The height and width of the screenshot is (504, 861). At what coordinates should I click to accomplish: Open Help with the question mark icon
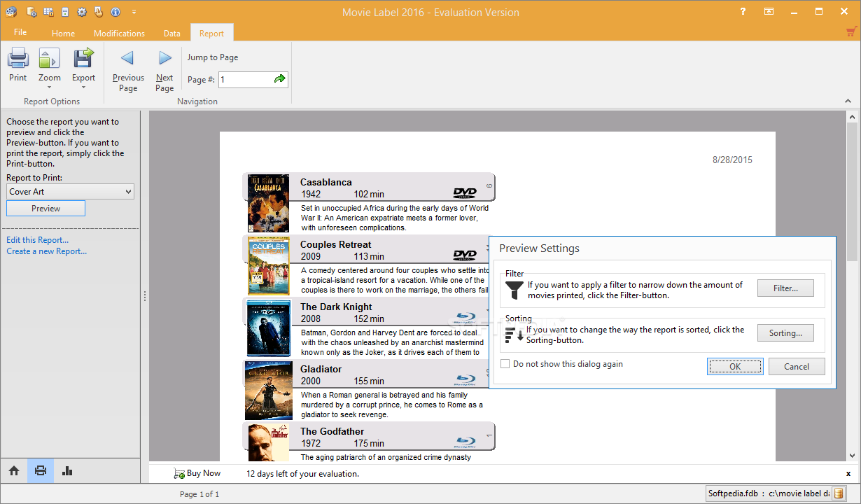[743, 11]
